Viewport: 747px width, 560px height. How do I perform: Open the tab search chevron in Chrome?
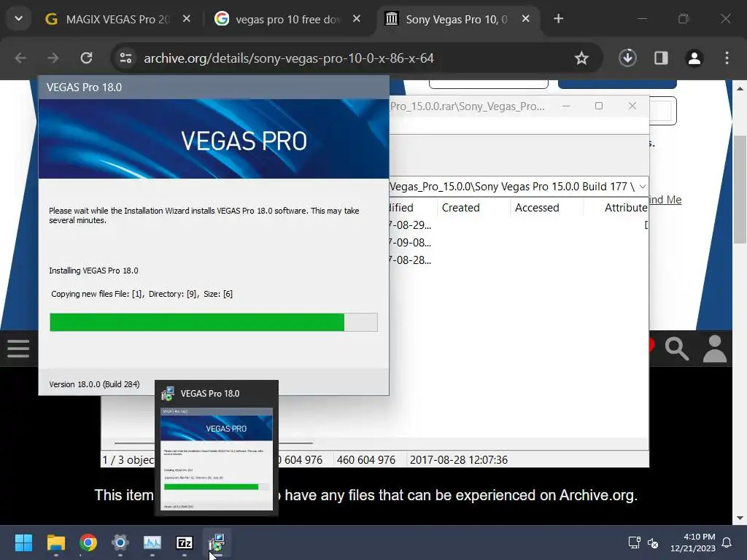pos(18,19)
